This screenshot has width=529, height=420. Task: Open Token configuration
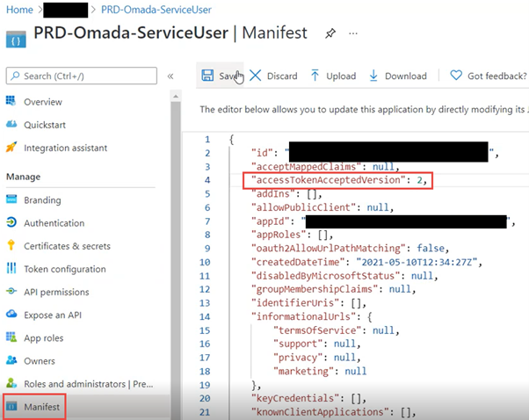pos(65,269)
